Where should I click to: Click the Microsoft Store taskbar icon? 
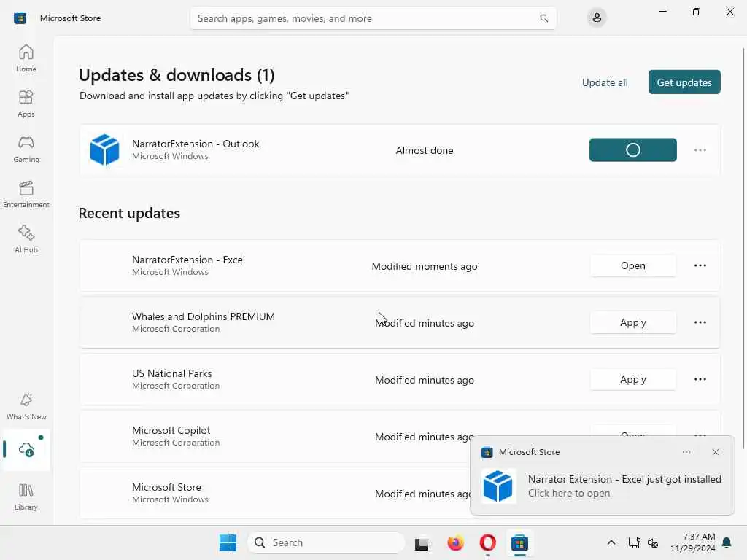pos(519,542)
